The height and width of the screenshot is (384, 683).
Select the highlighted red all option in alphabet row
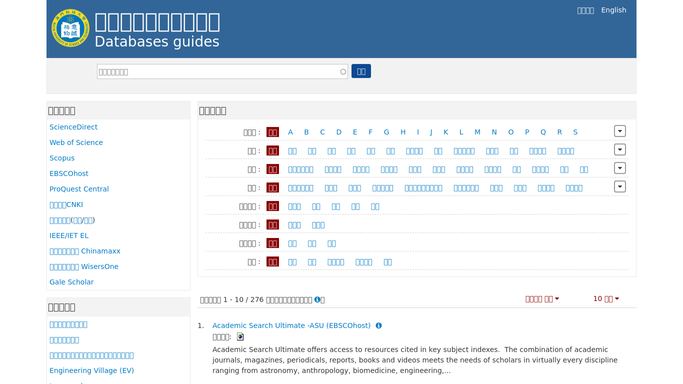tap(273, 132)
